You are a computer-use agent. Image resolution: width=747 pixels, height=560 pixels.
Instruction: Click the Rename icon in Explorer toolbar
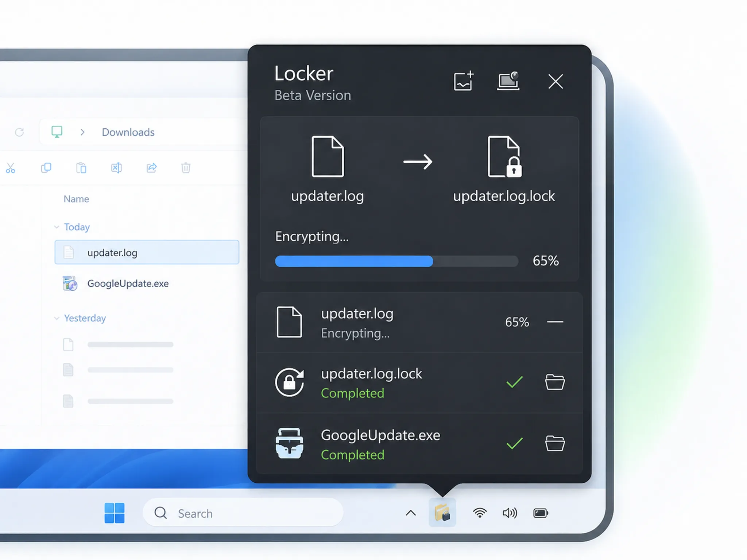pyautogui.click(x=116, y=168)
